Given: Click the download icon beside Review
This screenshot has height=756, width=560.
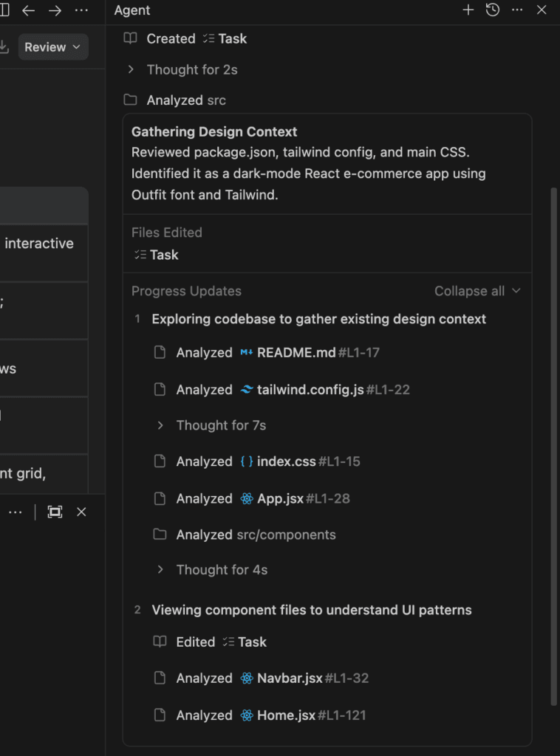Looking at the screenshot, I should [x=4, y=47].
